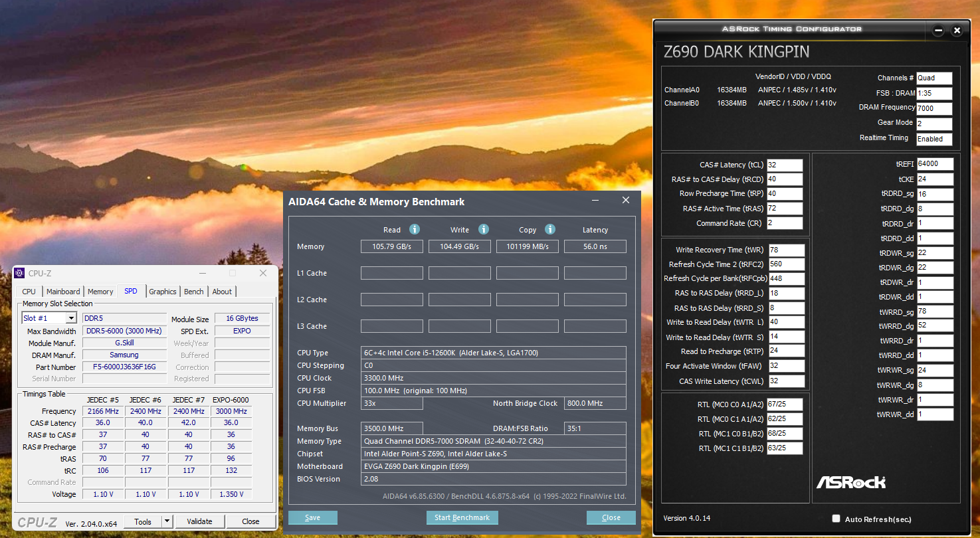The width and height of the screenshot is (980, 538).
Task: Go to the Bench tab in CPU-Z
Action: pyautogui.click(x=194, y=292)
